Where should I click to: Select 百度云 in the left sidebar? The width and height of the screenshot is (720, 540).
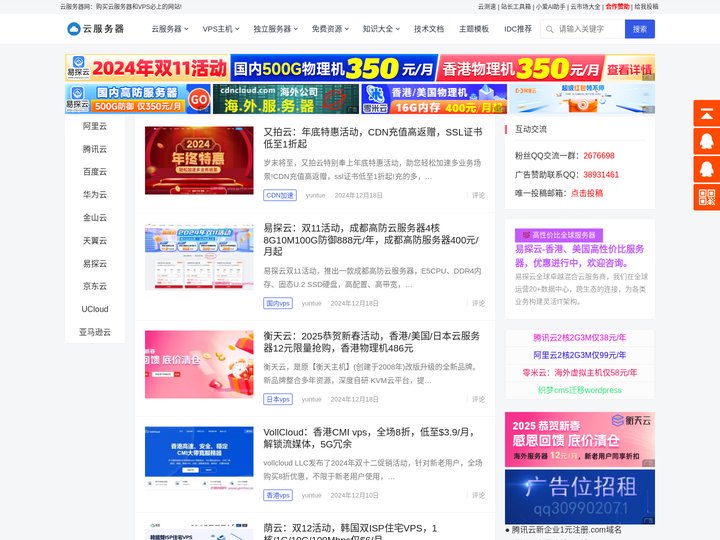[95, 172]
